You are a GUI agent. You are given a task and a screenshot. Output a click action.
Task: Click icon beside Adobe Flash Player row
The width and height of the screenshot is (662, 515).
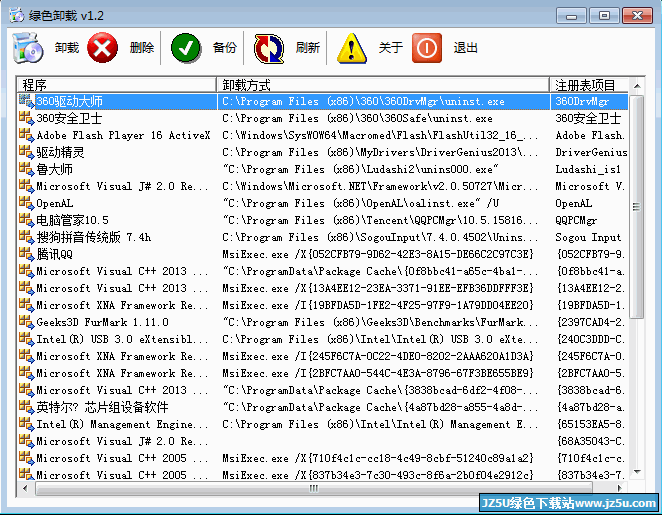click(x=27, y=135)
